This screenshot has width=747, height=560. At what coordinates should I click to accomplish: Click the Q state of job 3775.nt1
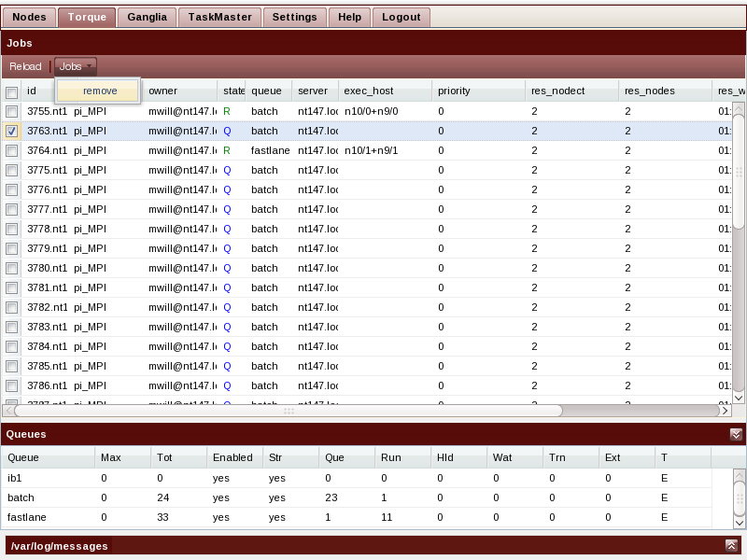(x=227, y=171)
